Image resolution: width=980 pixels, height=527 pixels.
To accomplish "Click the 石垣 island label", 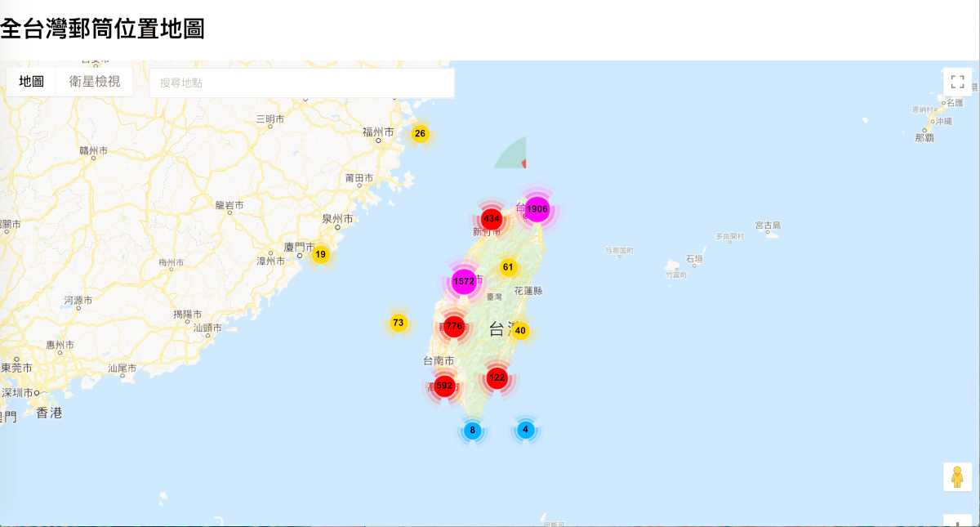I will pos(694,260).
